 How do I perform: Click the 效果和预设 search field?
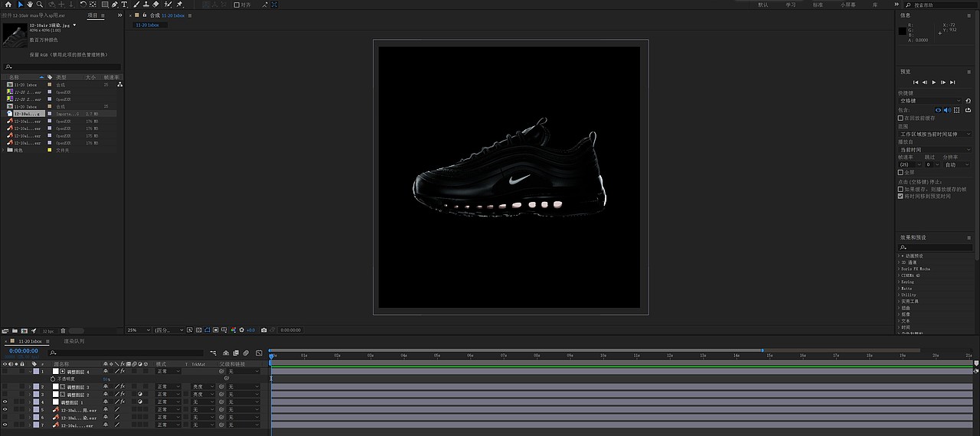click(936, 247)
